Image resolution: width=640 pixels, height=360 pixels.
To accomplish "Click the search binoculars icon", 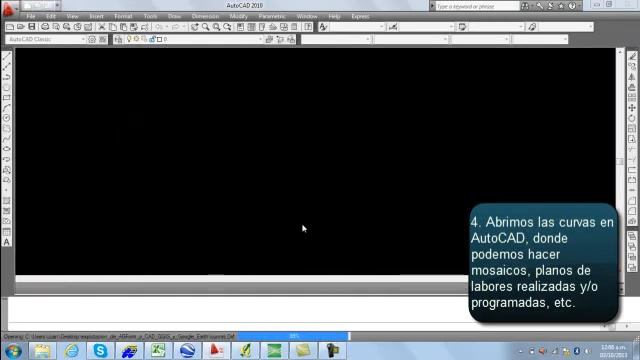I will (525, 6).
